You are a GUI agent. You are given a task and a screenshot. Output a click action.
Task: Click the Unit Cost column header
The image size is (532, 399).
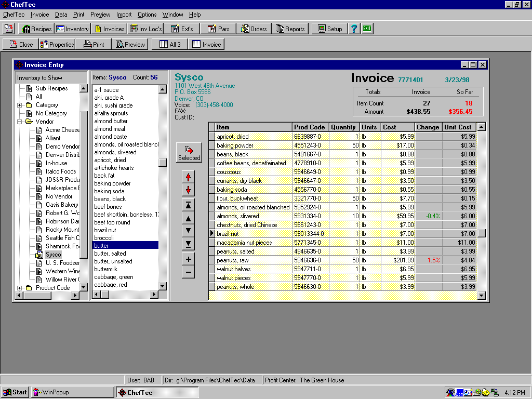459,127
